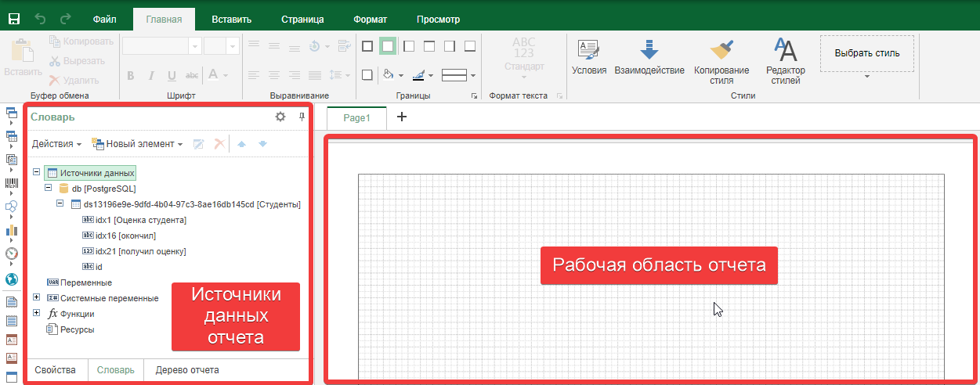This screenshot has height=385, width=980.
Task: Toggle Underline formatting
Action: (x=172, y=75)
